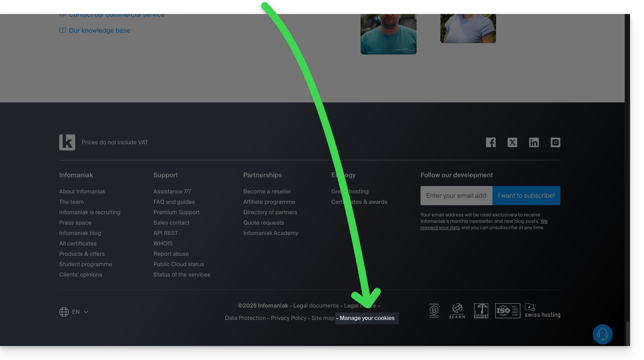Open the headset support chat button
644x360 pixels.
click(602, 334)
